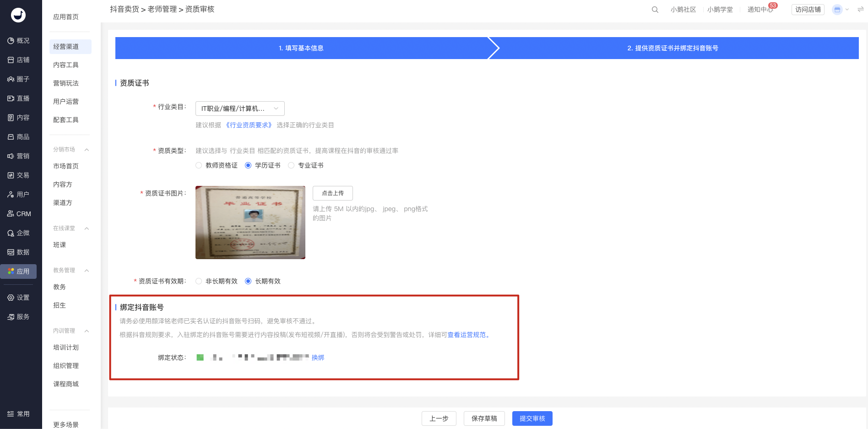Open 数据 data section
Image resolution: width=868 pixels, height=429 pixels.
(18, 252)
